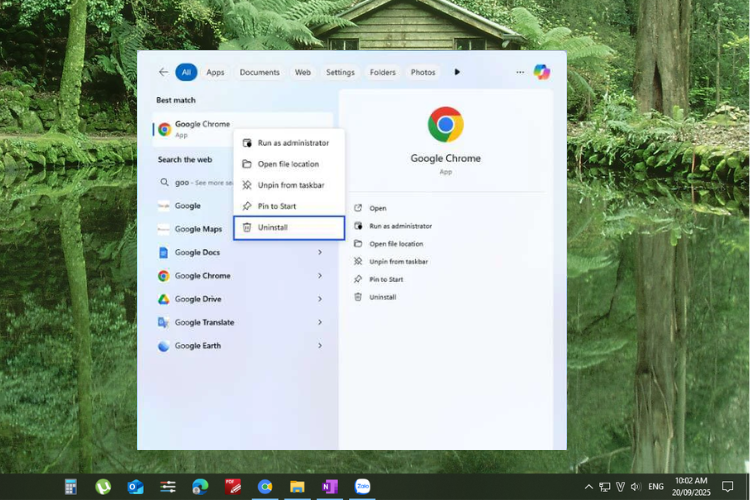Screen dimensions: 750x500
Task: Switch to the Documents filter tab
Action: [259, 72]
